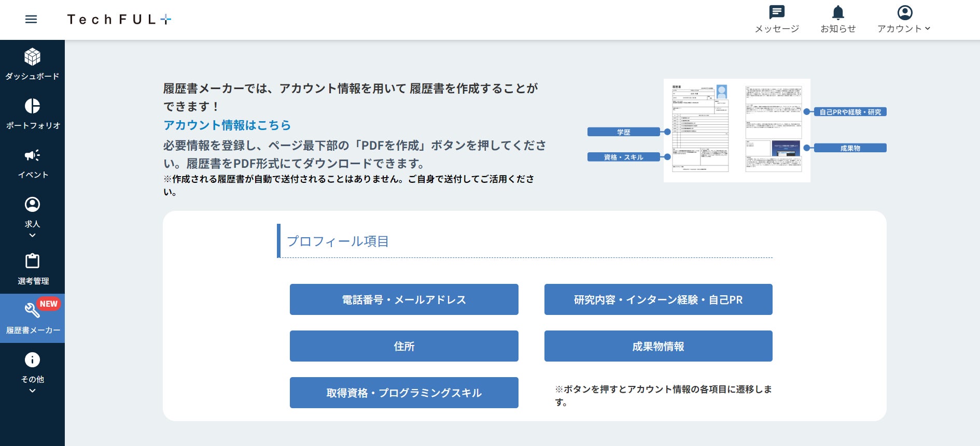Open the ダッシュボード cube icon
The height and width of the screenshot is (446, 980).
click(32, 56)
